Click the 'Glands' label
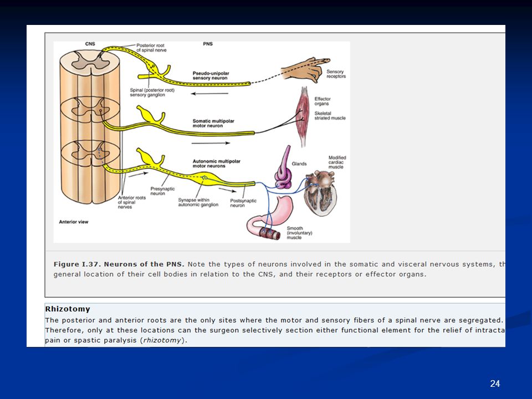This screenshot has height=399, width=532. click(299, 164)
